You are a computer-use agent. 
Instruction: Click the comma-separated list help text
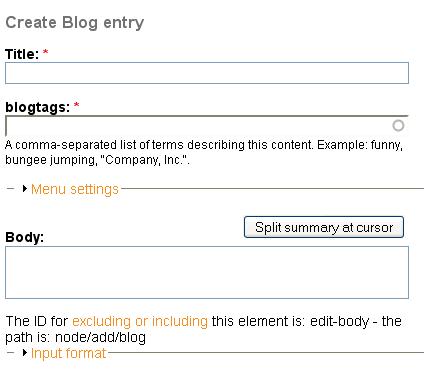(x=204, y=152)
